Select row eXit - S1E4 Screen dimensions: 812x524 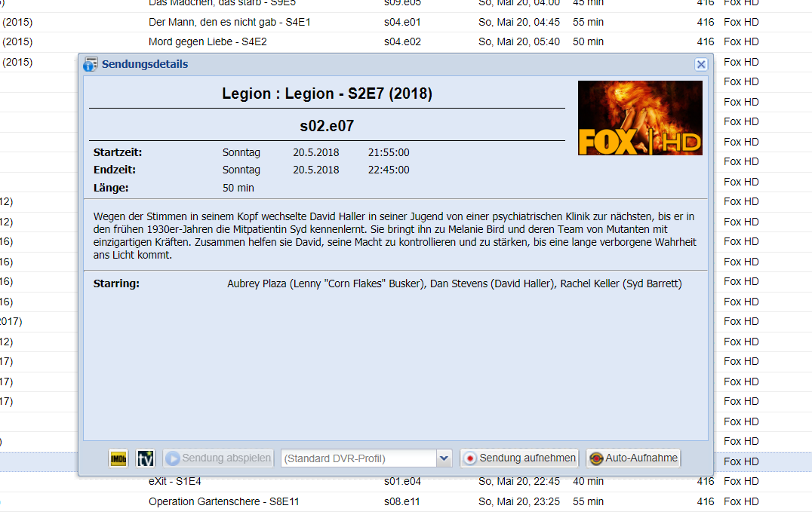pyautogui.click(x=174, y=482)
